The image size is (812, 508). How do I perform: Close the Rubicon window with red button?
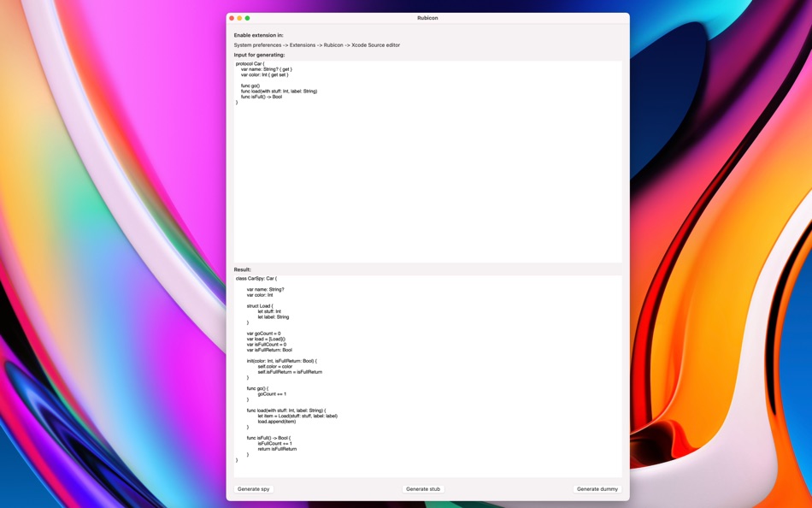pos(232,18)
